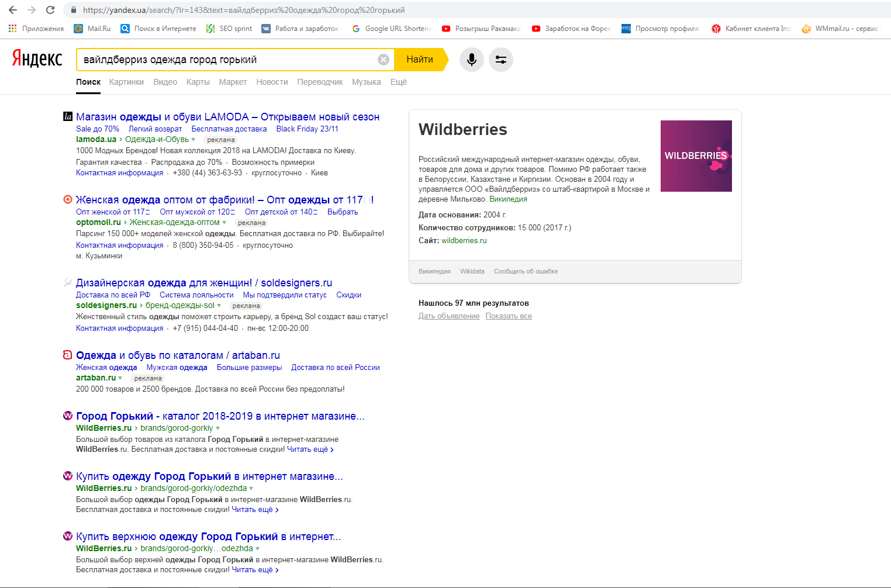This screenshot has width=891, height=588.
Task: Open the Black Friday 23/11 sitelink
Action: [308, 129]
